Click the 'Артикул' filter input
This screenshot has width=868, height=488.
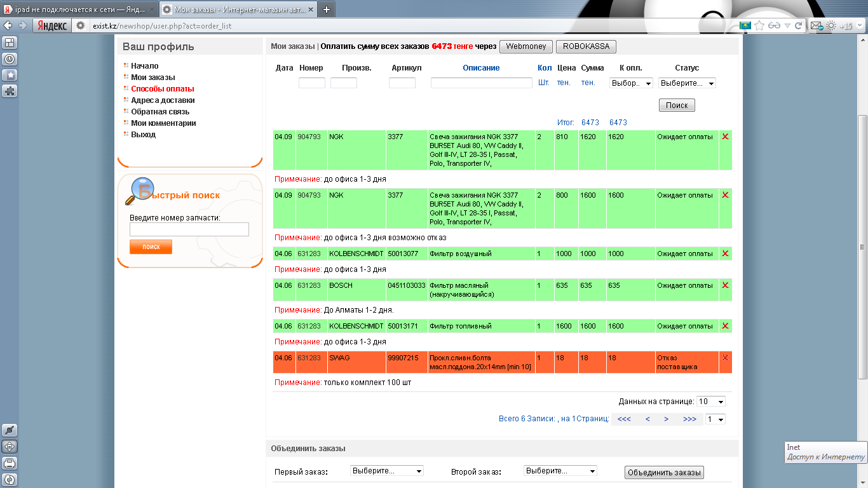tap(402, 83)
